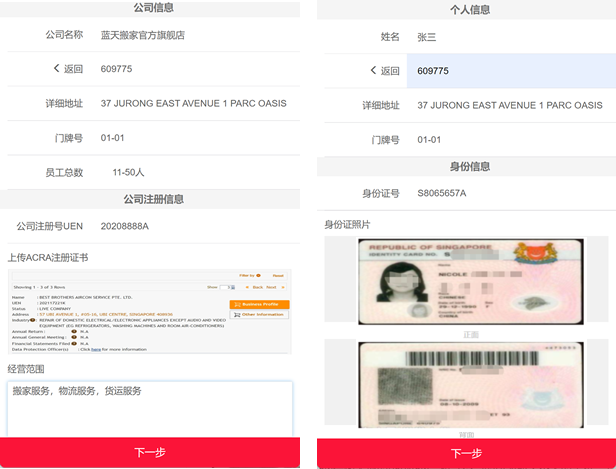Open the back-side ID card photo with barcode
The image size is (616, 469).
point(466,383)
